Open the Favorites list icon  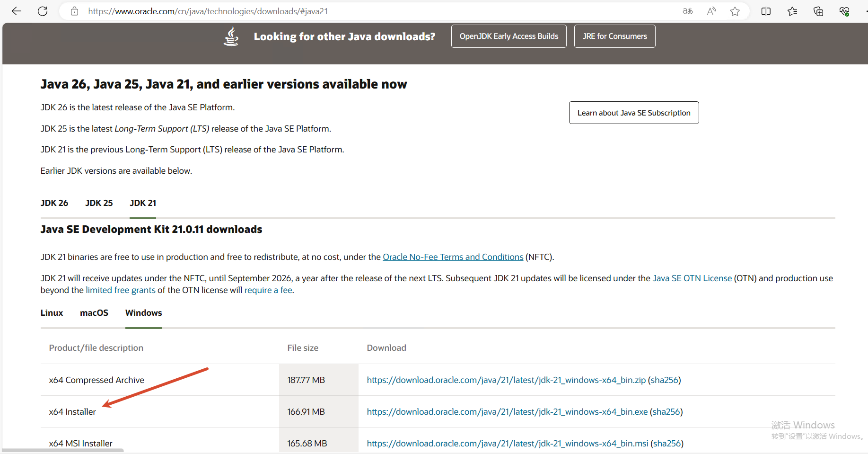click(792, 11)
